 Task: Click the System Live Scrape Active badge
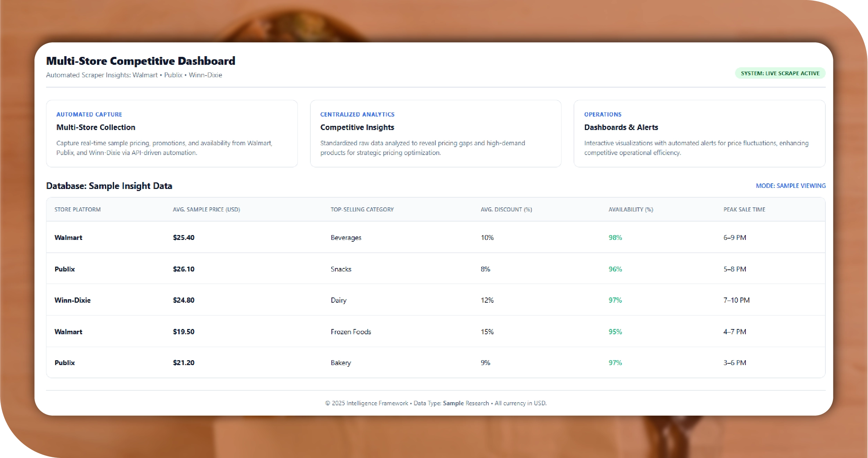coord(780,73)
